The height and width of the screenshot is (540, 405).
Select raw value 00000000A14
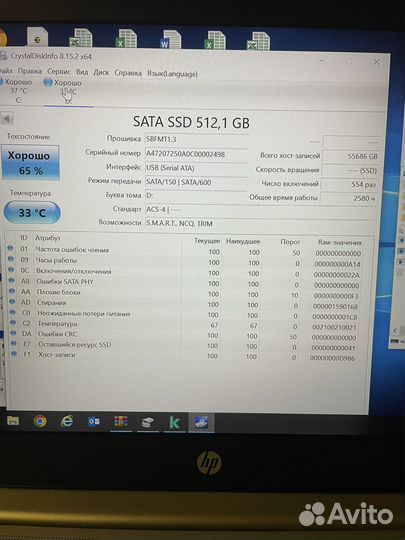(x=337, y=264)
